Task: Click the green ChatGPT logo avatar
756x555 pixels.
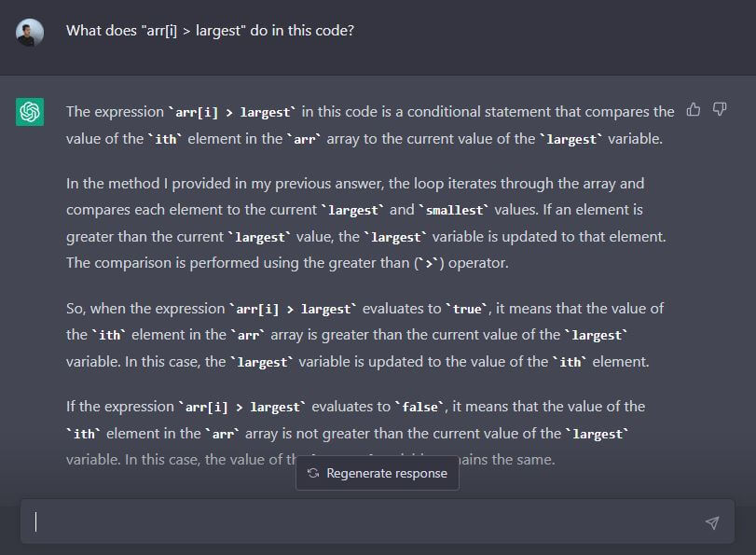Action: coord(30,112)
